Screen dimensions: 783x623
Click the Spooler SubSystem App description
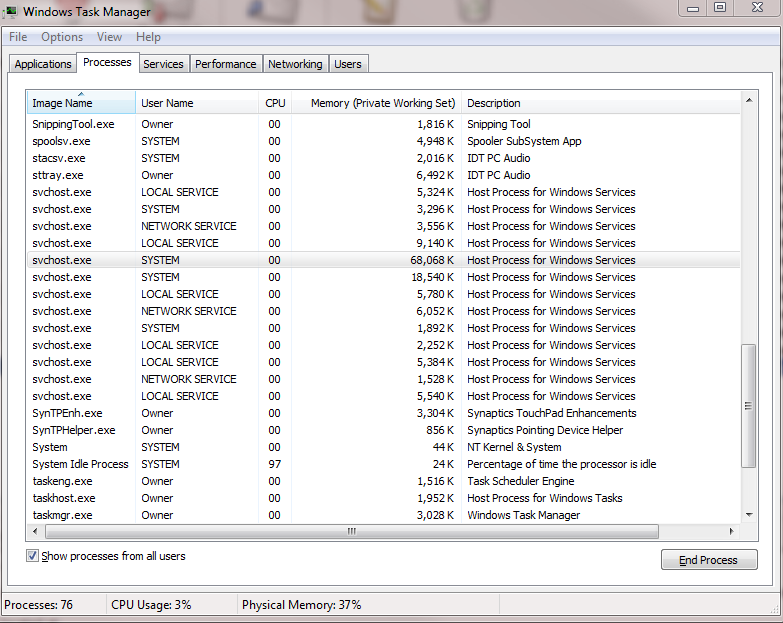point(524,141)
